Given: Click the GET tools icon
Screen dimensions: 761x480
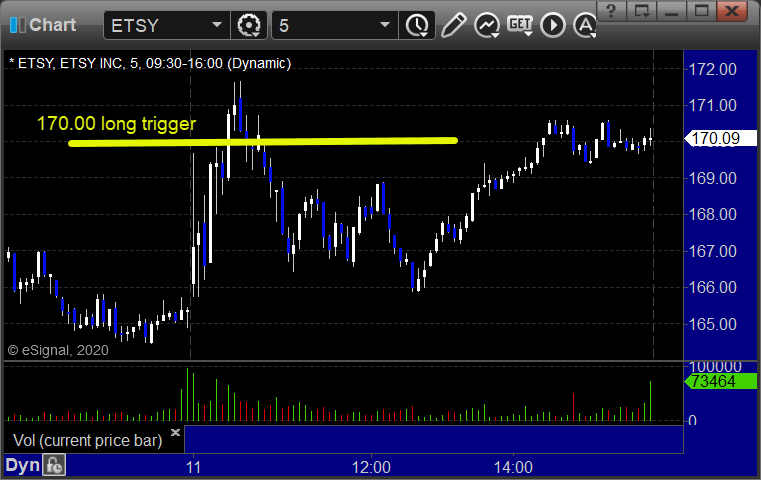Looking at the screenshot, I should click(x=520, y=25).
